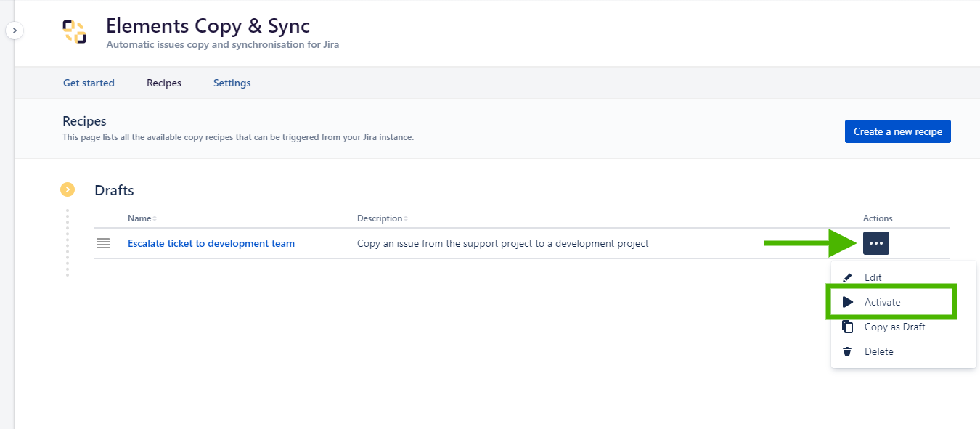The width and height of the screenshot is (980, 429).
Task: Select the Recipes tab
Action: pyautogui.click(x=163, y=83)
